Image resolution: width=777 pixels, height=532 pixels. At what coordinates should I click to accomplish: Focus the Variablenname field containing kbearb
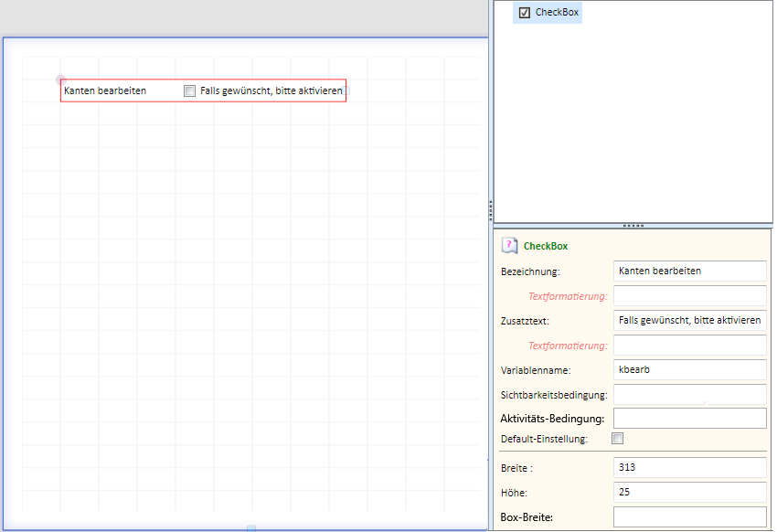(690, 369)
